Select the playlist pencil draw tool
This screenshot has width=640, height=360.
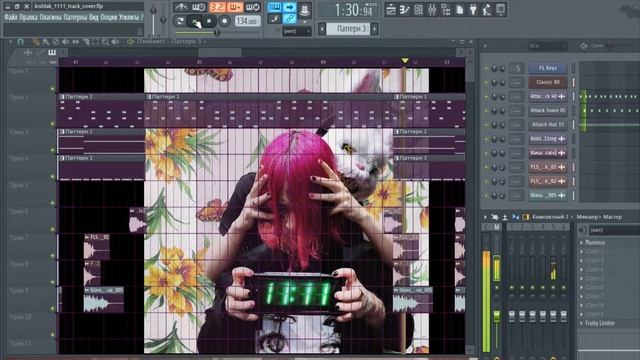click(36, 42)
